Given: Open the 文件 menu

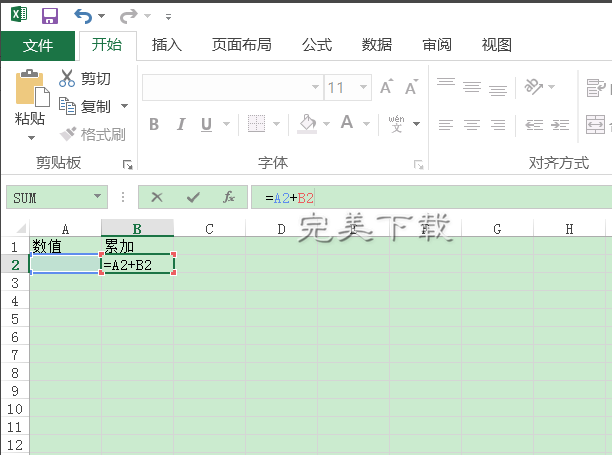Looking at the screenshot, I should tap(38, 46).
